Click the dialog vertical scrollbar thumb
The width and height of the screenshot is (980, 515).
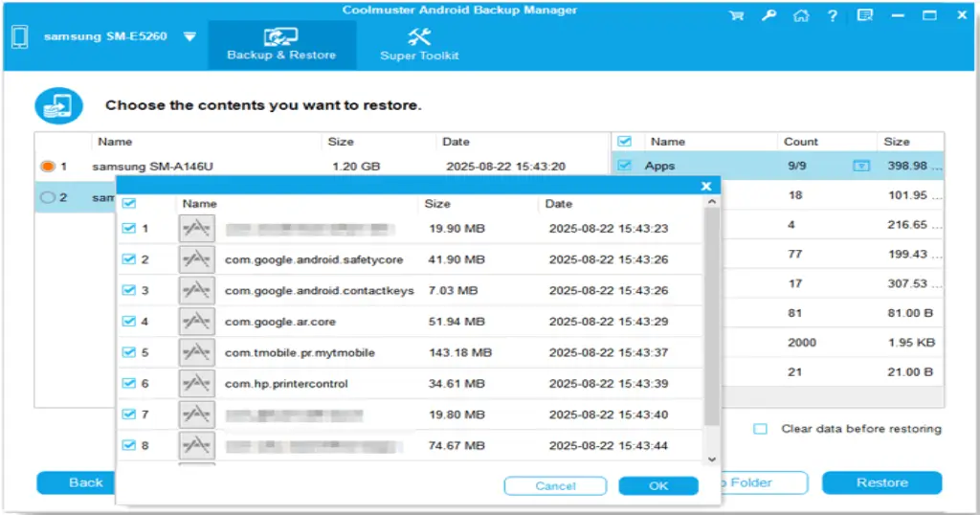pyautogui.click(x=711, y=317)
